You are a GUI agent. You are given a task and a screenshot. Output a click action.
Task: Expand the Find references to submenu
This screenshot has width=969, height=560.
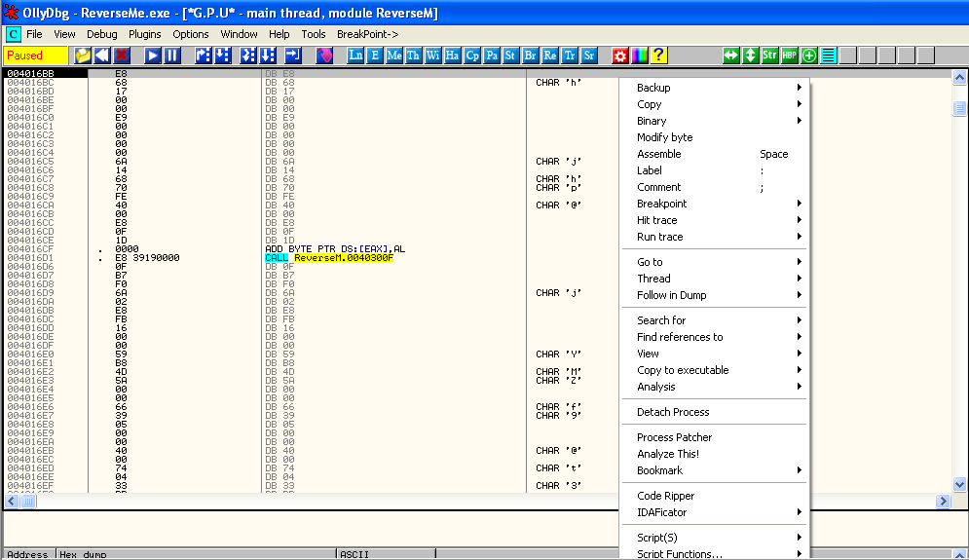(x=715, y=338)
